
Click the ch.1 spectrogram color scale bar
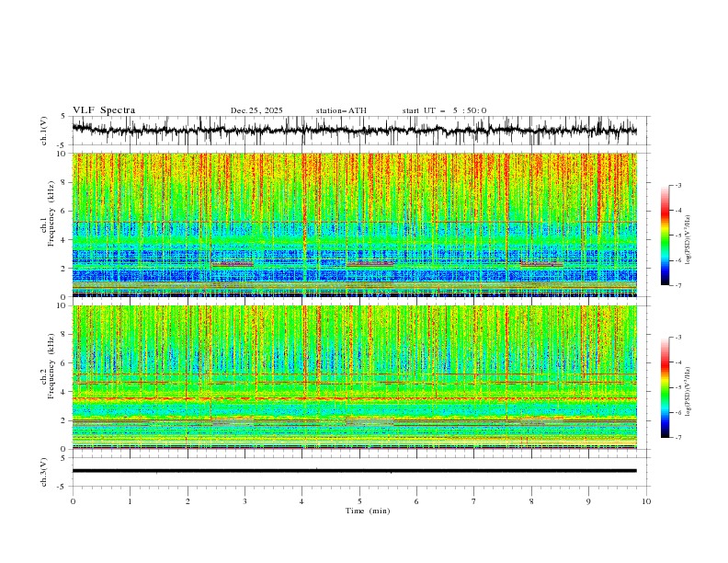pyautogui.click(x=665, y=236)
